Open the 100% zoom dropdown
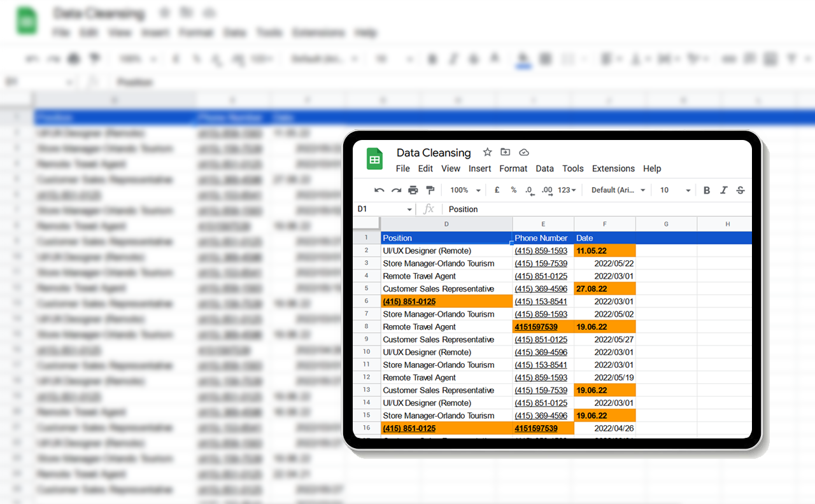This screenshot has width=815, height=504. tap(465, 190)
